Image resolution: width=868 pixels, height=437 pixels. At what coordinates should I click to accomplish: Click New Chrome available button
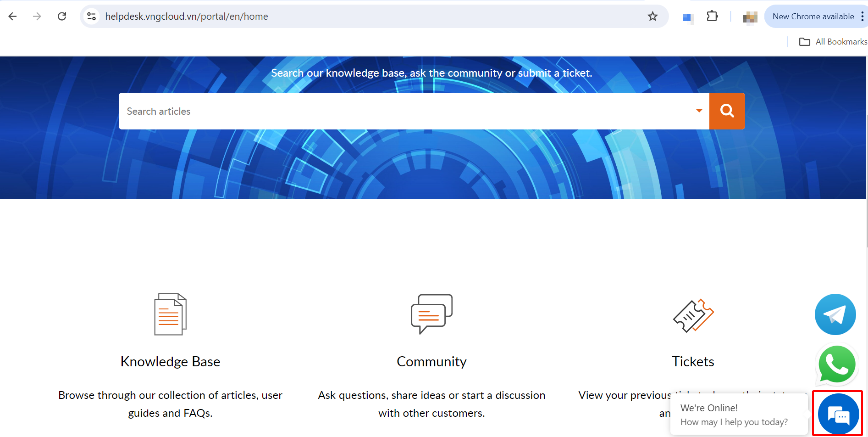point(813,17)
